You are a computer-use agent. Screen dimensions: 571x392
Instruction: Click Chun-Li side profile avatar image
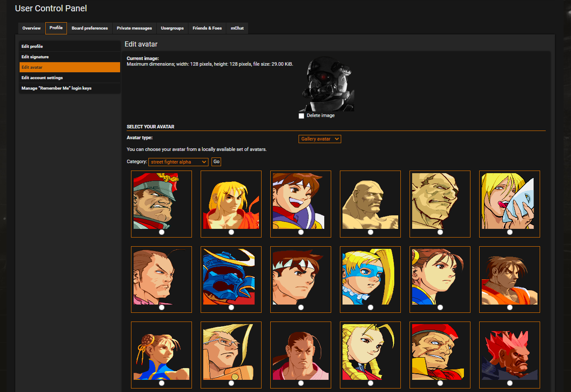point(440,277)
